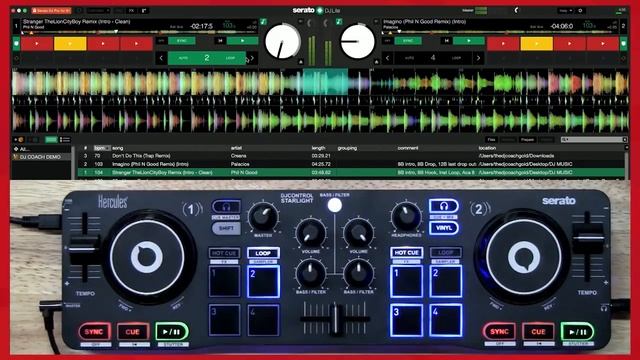Select track Imagino (Phil N Good Remix) row
The height and width of the screenshot is (360, 640).
coord(351,164)
